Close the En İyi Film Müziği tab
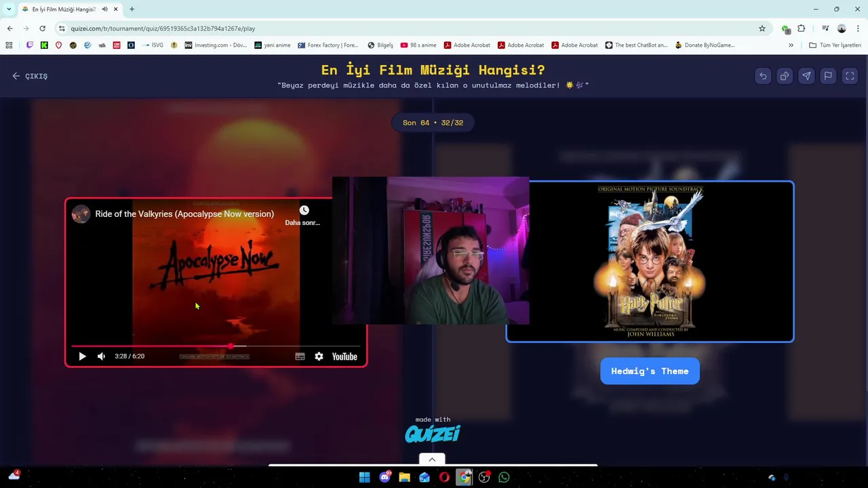This screenshot has width=868, height=488. [x=115, y=9]
